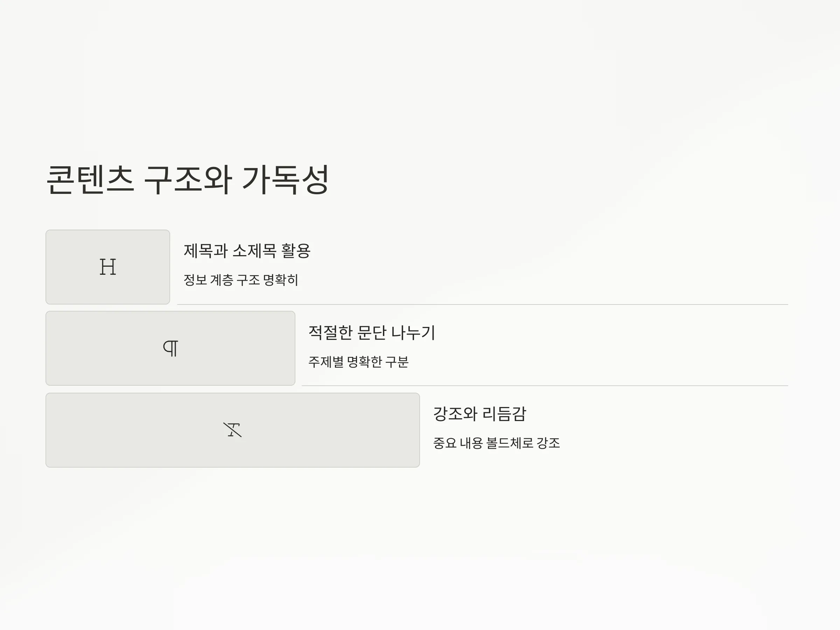Select the word 나누기 in the second heading
Viewport: 840px width, 630px height.
[x=413, y=332]
